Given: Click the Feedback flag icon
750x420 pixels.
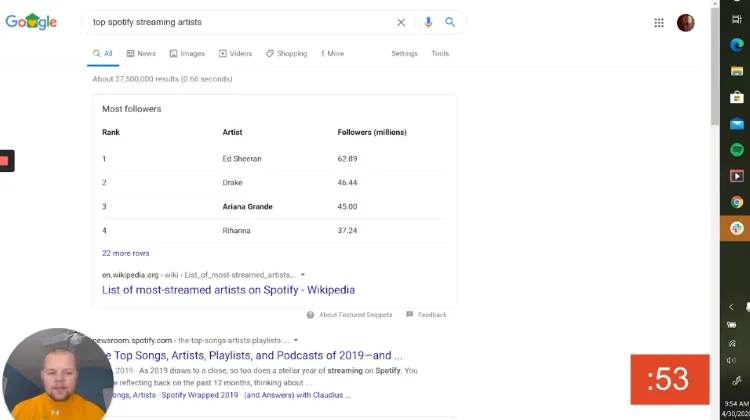Looking at the screenshot, I should point(409,314).
